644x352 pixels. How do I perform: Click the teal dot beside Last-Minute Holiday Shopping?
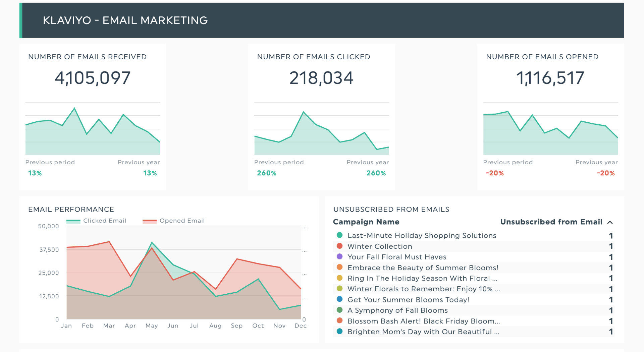pyautogui.click(x=339, y=235)
